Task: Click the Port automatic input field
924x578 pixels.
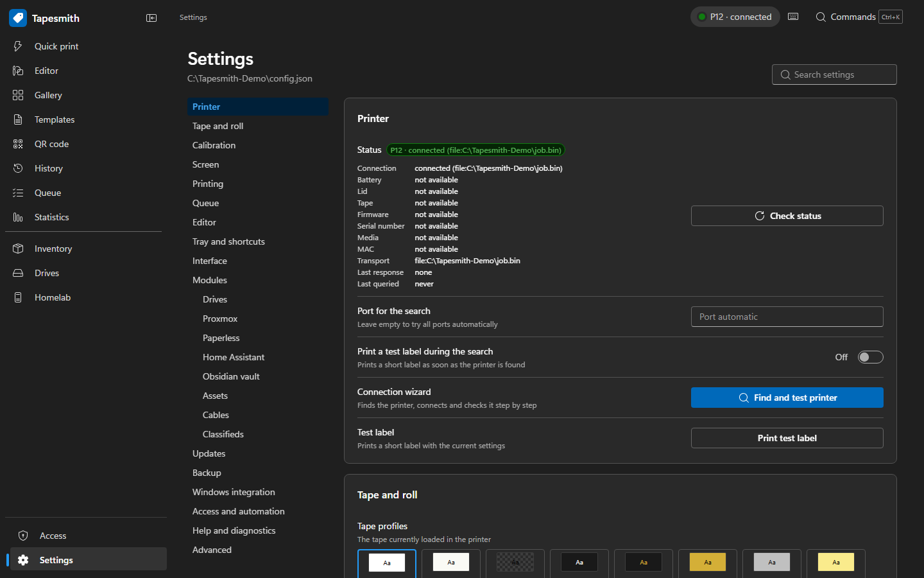Action: 787,317
